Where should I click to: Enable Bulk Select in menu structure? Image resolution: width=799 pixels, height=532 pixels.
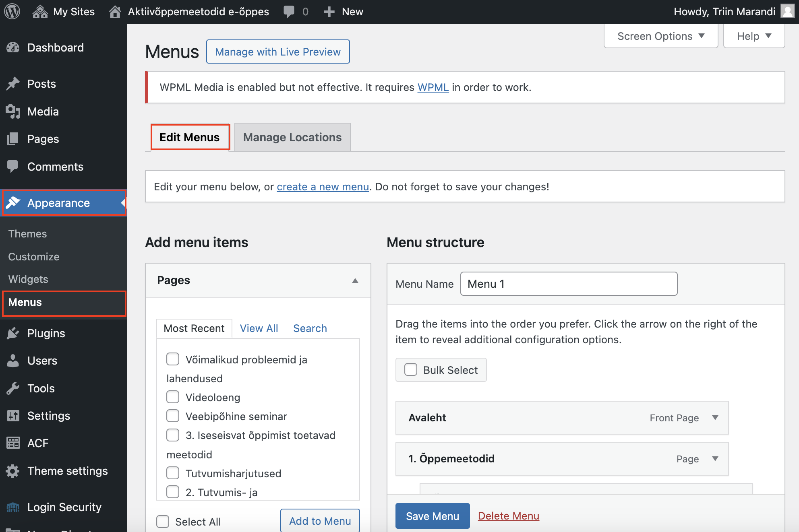point(411,369)
